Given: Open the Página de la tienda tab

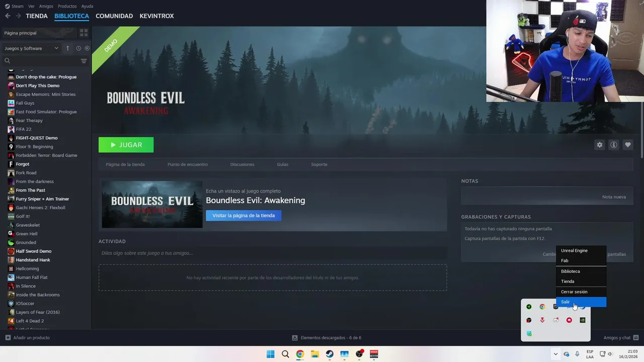Looking at the screenshot, I should (x=125, y=164).
